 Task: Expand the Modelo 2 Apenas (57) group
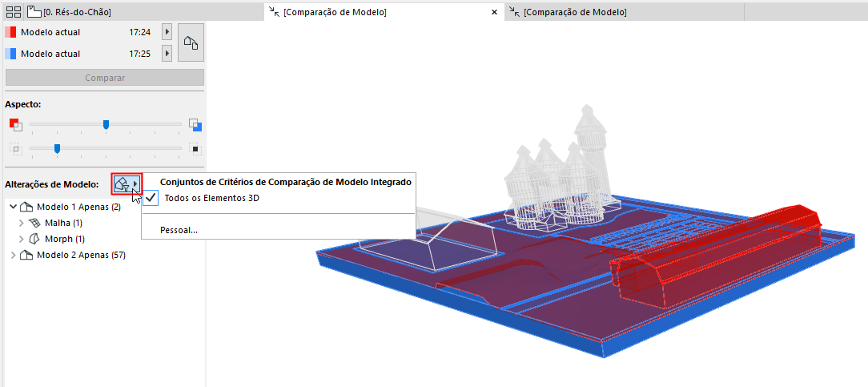click(x=14, y=256)
